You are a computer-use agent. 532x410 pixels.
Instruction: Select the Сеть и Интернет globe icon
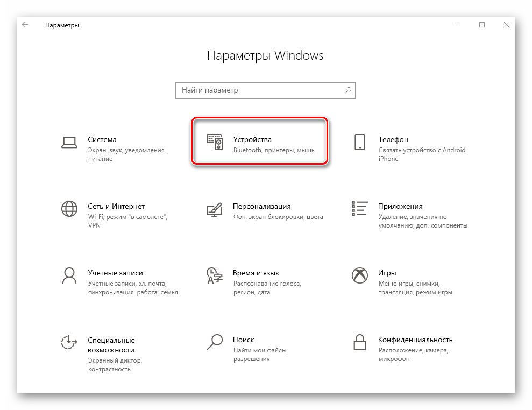69,209
